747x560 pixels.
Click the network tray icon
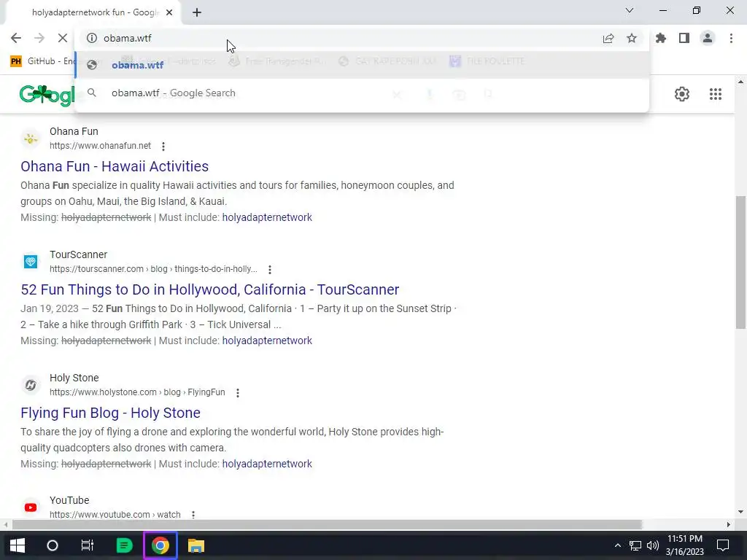(635, 545)
